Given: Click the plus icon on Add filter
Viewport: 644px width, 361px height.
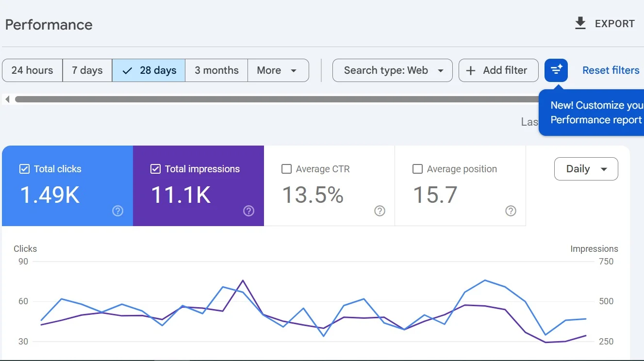Looking at the screenshot, I should pyautogui.click(x=470, y=70).
